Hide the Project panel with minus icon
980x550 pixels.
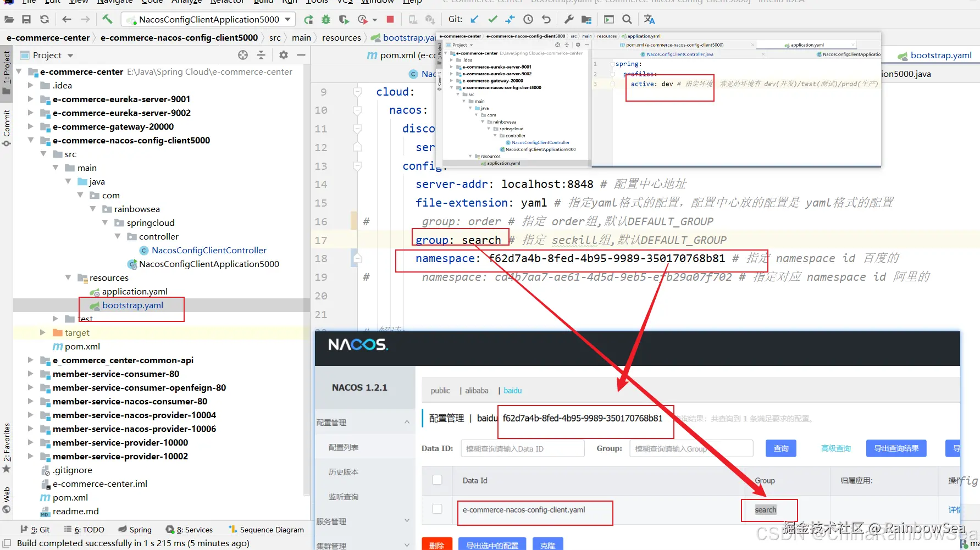point(301,55)
